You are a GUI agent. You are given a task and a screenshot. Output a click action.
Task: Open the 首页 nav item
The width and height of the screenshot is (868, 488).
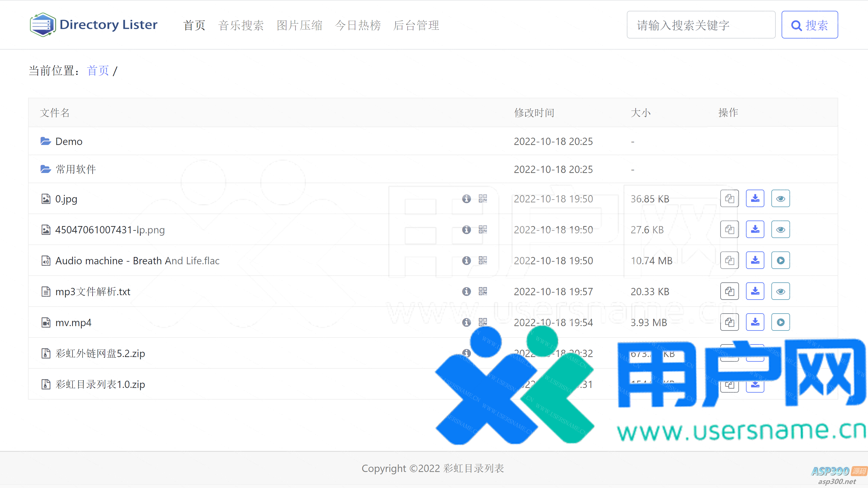tap(194, 25)
